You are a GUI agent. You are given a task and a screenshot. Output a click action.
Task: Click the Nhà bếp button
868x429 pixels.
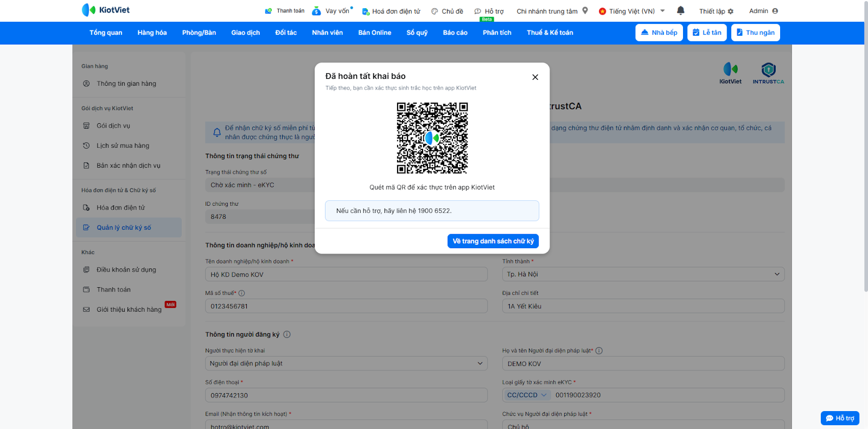click(659, 33)
